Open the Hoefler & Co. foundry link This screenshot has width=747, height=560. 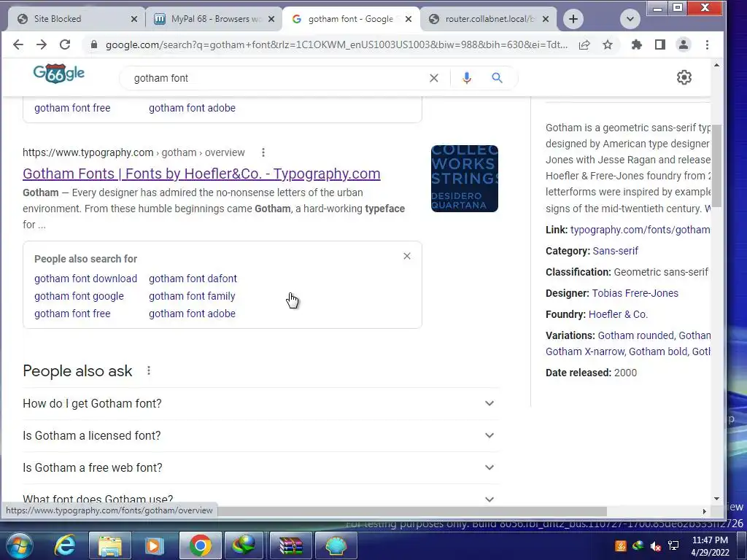click(618, 314)
